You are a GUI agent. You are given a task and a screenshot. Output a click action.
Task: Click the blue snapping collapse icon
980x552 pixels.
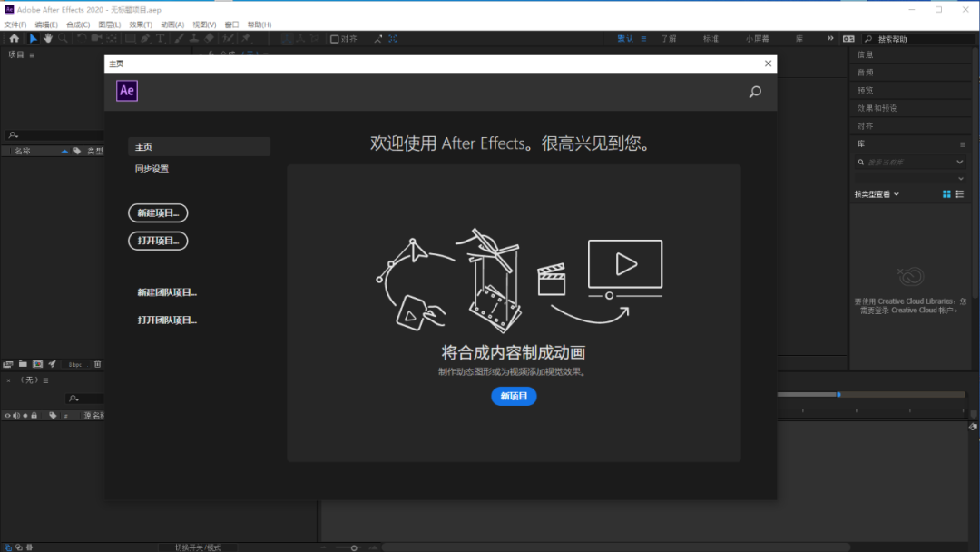[x=393, y=39]
